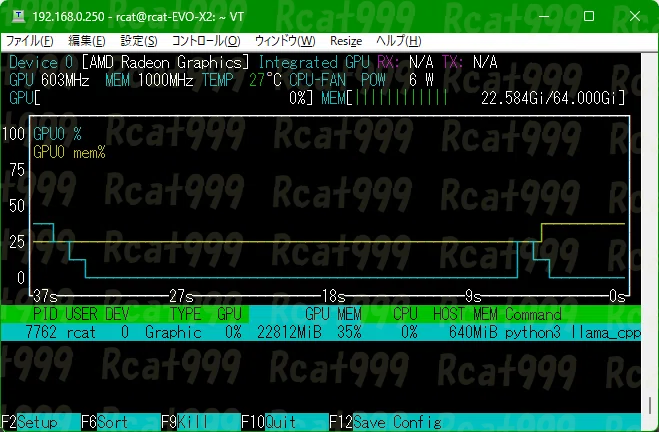
Task: Click the AMD Radeon Graphics device name
Action: click(x=165, y=62)
